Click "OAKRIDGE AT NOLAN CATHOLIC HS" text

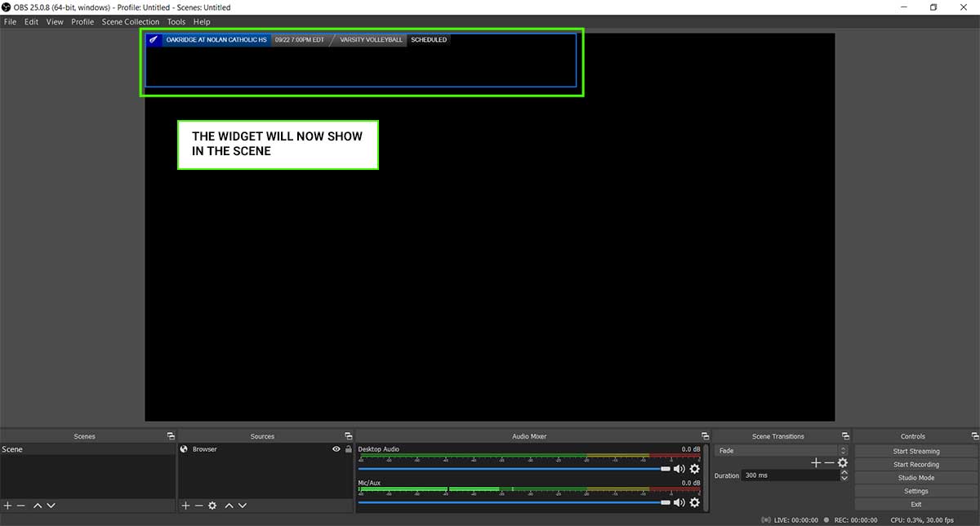[x=216, y=39]
